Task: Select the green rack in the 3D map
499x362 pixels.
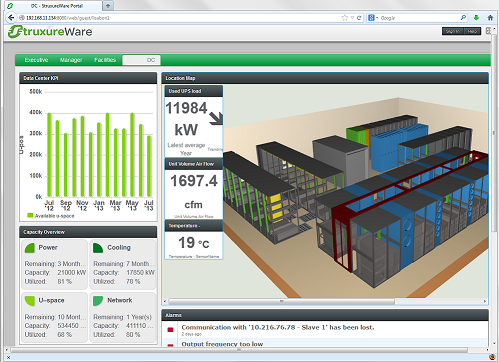Action: point(356,136)
